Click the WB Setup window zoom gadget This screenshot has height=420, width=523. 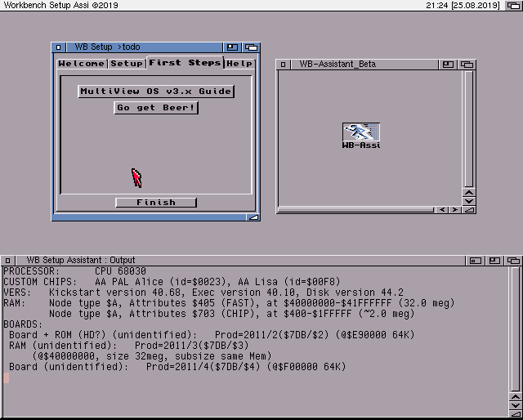pos(233,47)
